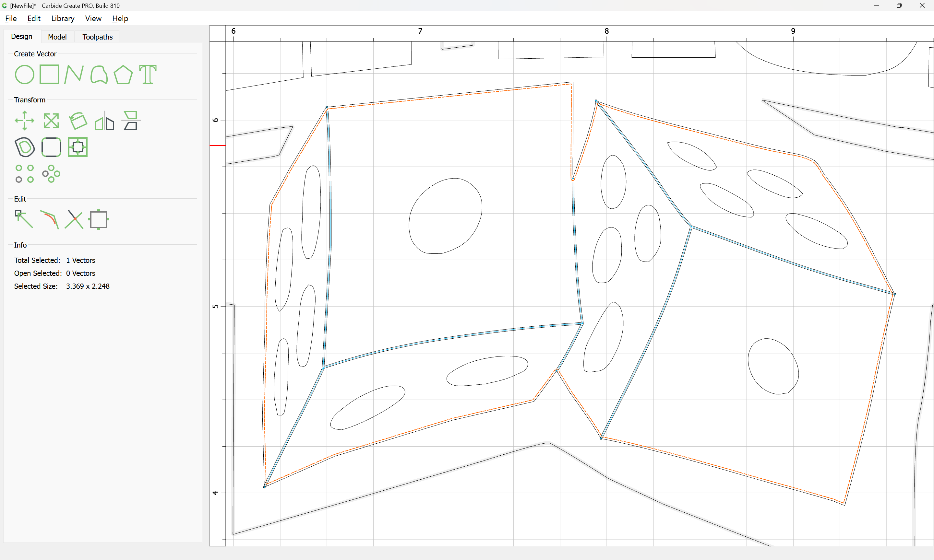Open the Circular Array tool
934x560 pixels.
pos(51,174)
